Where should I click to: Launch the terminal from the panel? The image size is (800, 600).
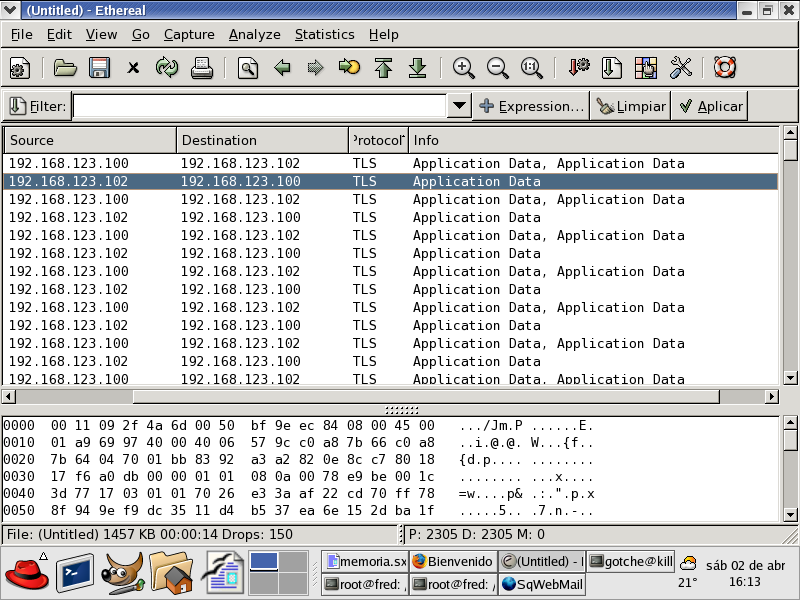point(75,573)
